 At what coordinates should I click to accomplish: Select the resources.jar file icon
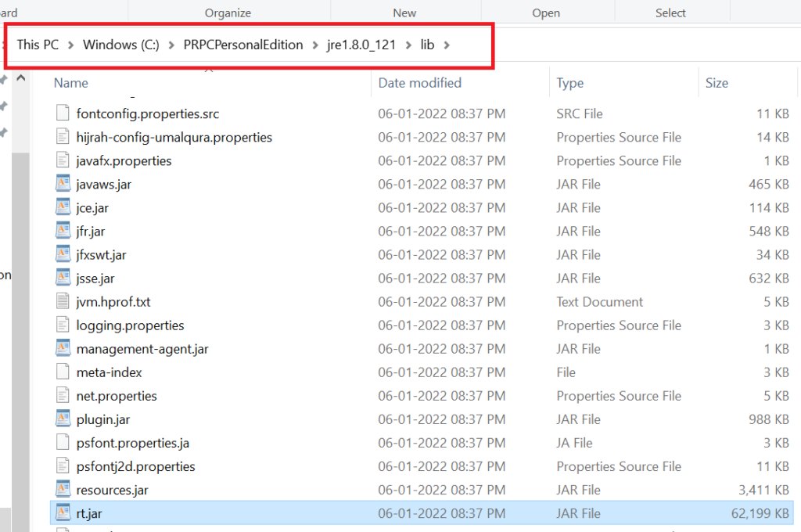(x=63, y=489)
